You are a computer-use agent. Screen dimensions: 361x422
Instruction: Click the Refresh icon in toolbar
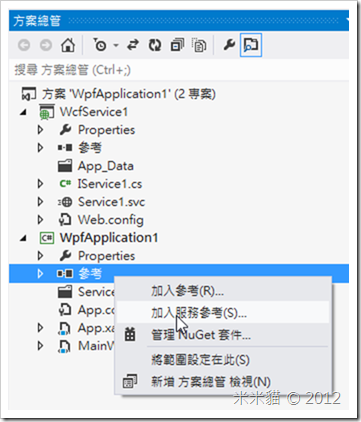pos(155,45)
